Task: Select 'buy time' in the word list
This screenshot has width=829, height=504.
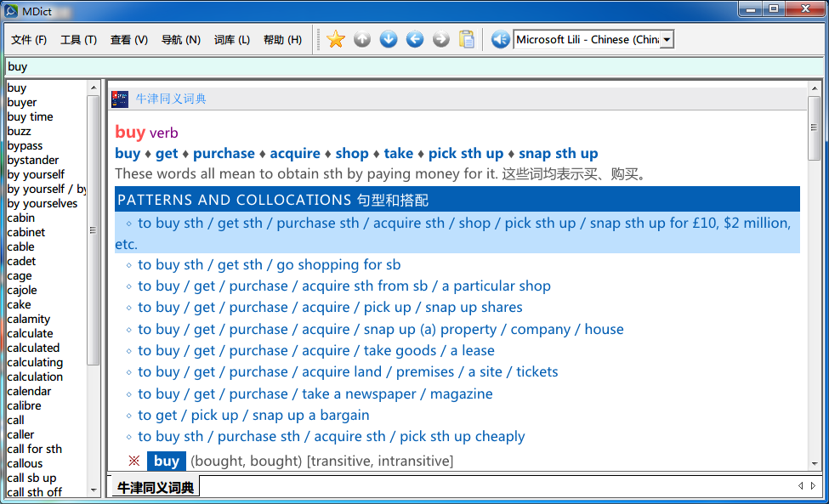Action: [30, 116]
